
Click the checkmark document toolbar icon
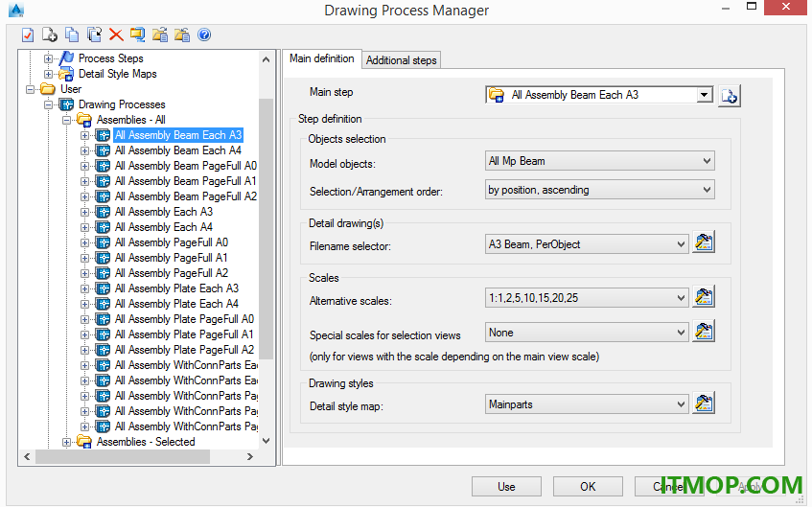[28, 35]
